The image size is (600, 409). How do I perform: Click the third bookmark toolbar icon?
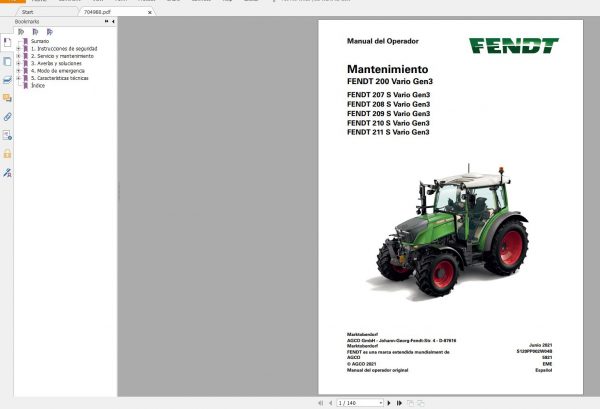tap(49, 32)
